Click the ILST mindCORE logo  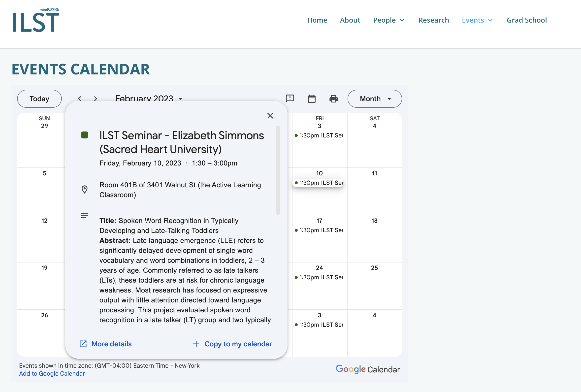[36, 20]
